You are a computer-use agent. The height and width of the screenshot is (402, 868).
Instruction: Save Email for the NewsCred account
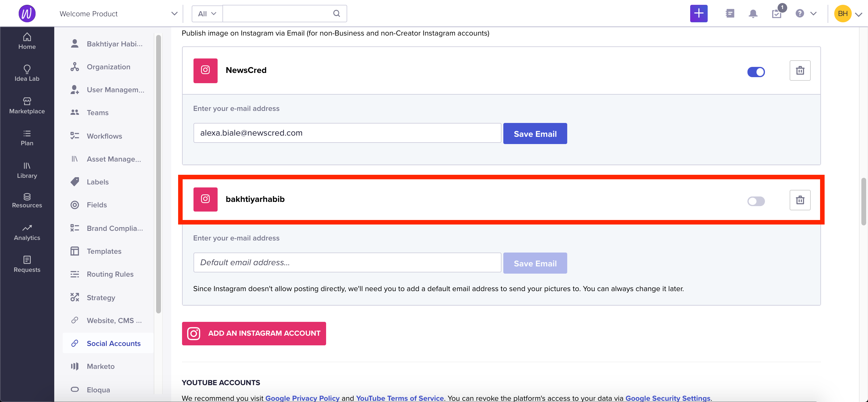coord(535,133)
